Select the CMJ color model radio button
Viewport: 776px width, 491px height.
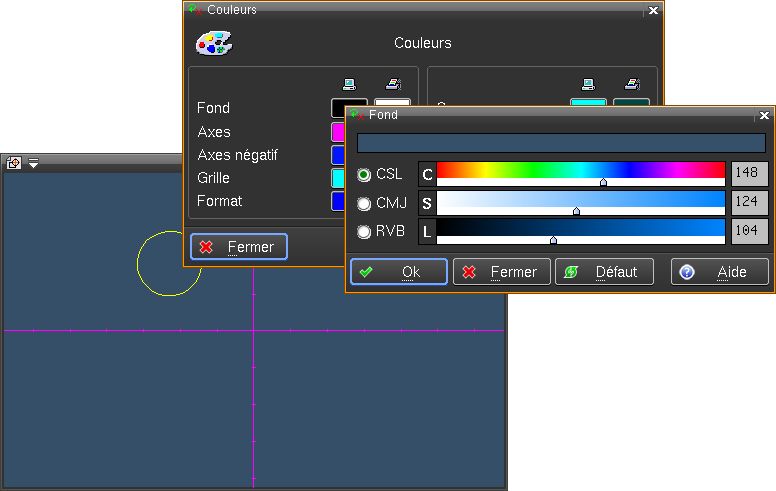click(364, 204)
